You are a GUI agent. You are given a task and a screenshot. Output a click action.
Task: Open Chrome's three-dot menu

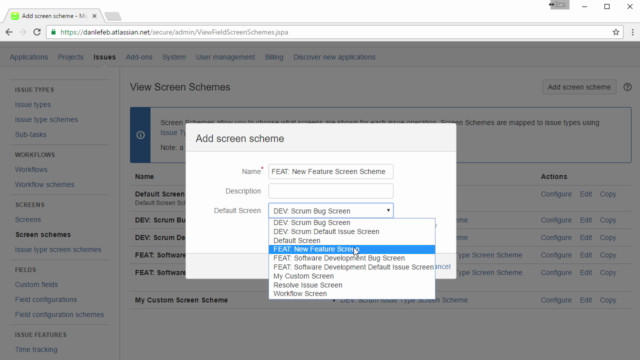tap(633, 32)
